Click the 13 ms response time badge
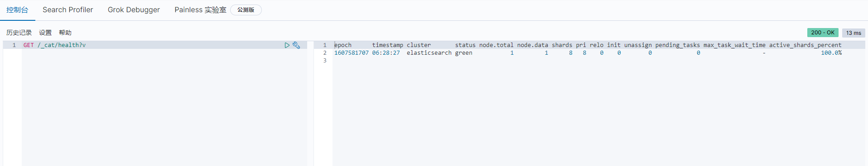 pos(854,33)
